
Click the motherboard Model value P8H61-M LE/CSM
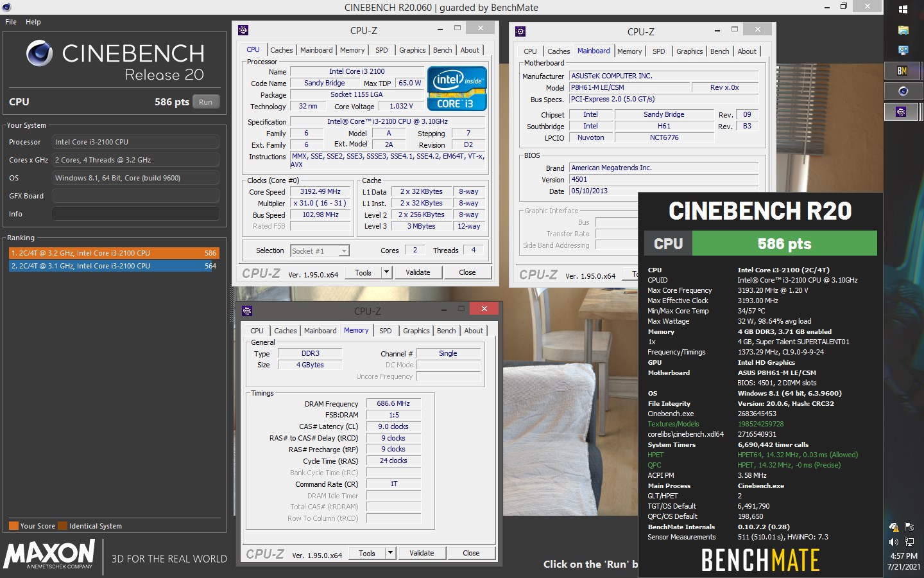(x=629, y=87)
